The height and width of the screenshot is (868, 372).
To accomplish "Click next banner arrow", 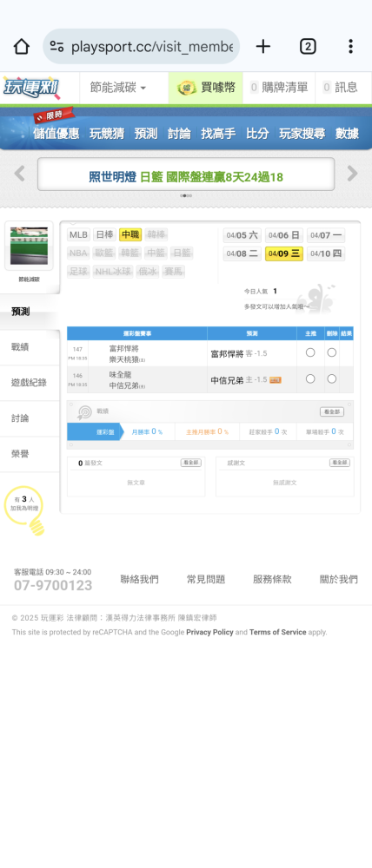I will pos(353,174).
